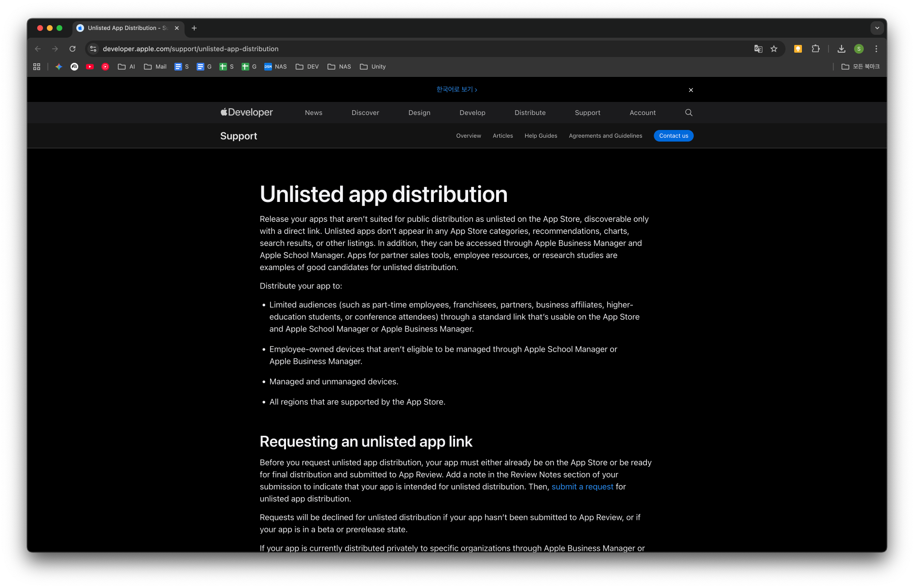The height and width of the screenshot is (588, 914).
Task: Open the Extensions puzzle icon
Action: coord(815,49)
